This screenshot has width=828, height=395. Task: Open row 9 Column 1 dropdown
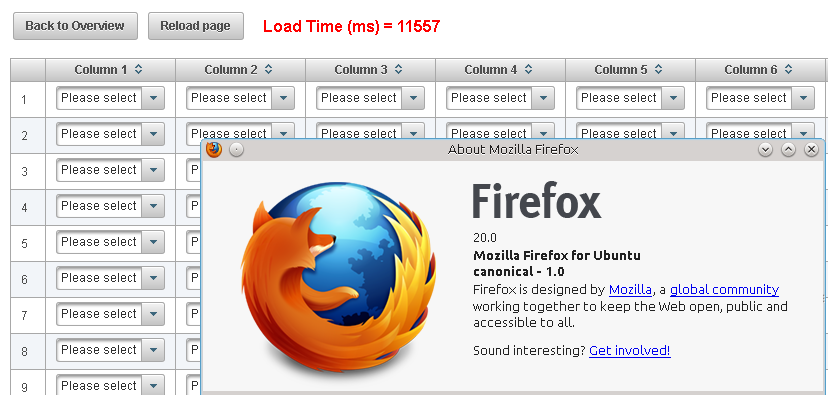pyautogui.click(x=110, y=384)
